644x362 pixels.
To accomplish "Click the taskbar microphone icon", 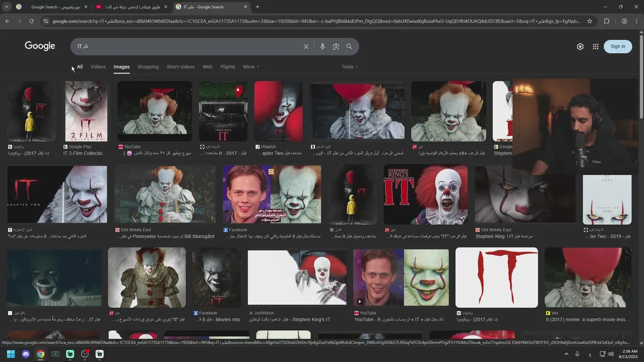I will (x=578, y=354).
